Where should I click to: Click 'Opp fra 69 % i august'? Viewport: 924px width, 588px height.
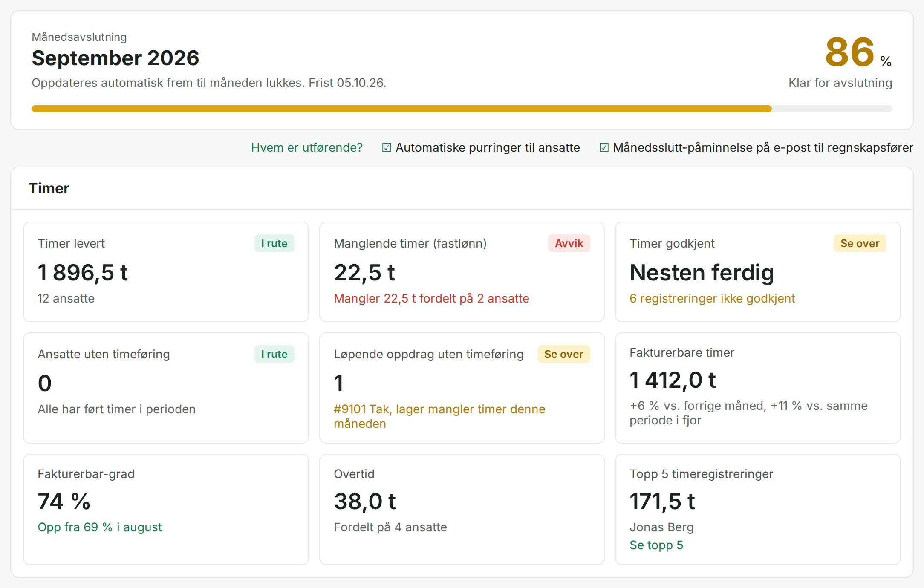tap(100, 527)
